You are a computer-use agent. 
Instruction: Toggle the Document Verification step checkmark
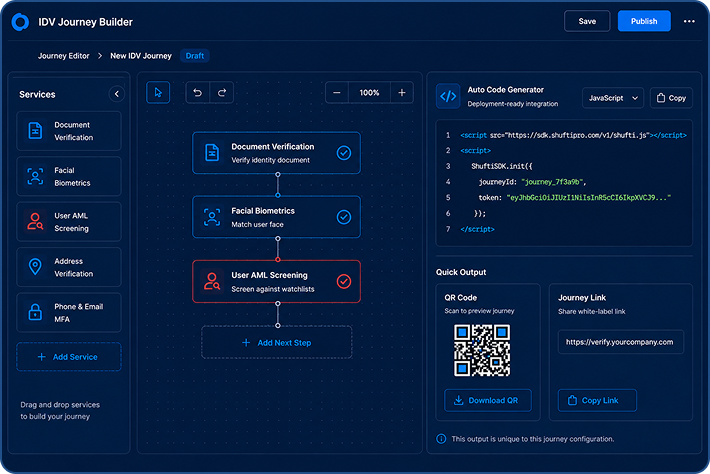click(x=344, y=153)
